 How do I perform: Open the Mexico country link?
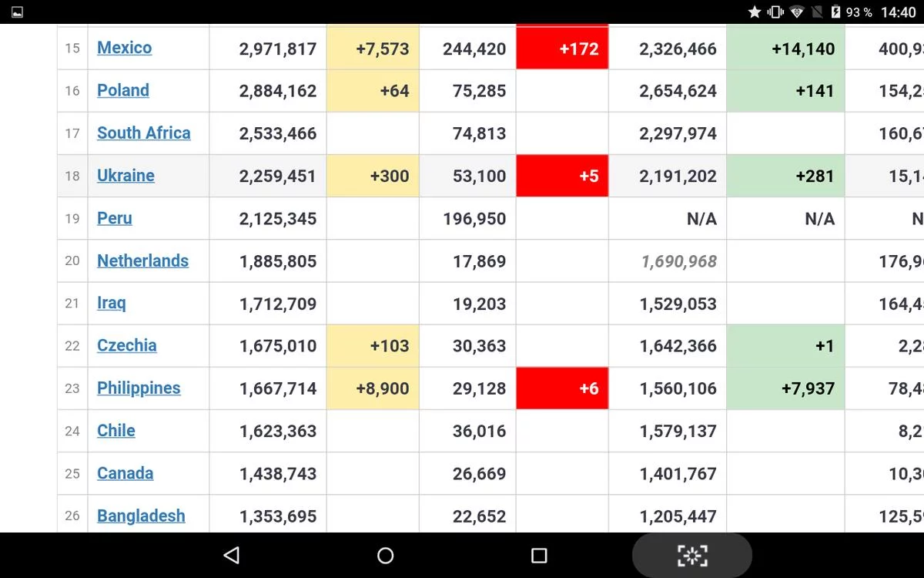[x=124, y=48]
